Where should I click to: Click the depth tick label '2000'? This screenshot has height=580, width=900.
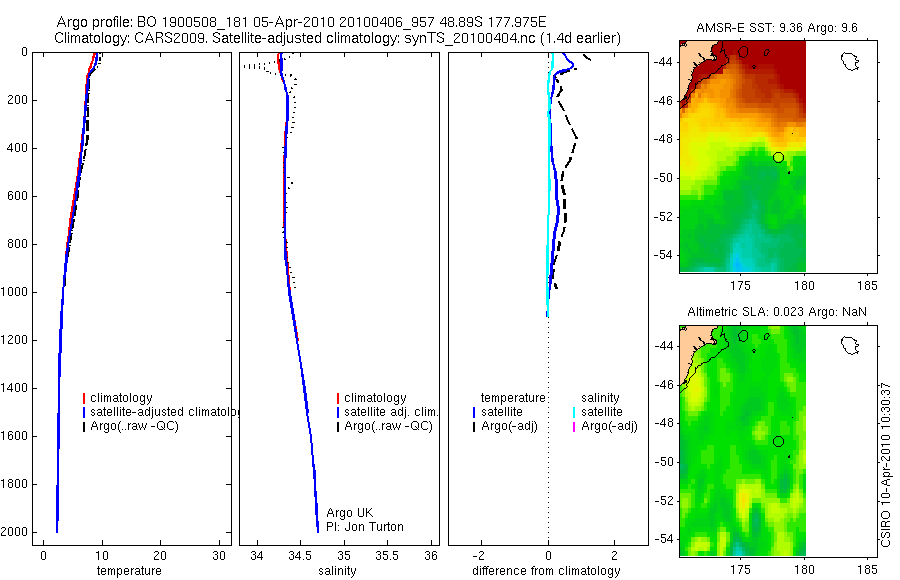tap(15, 532)
